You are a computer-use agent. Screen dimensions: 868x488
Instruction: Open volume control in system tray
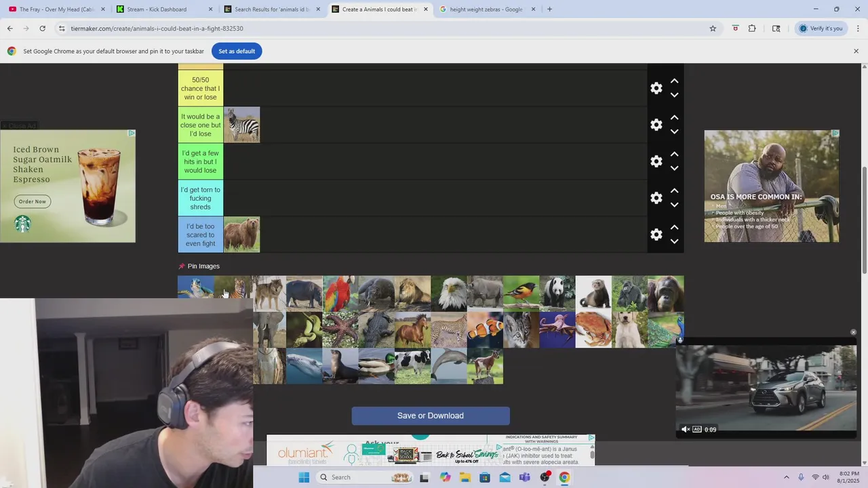(x=826, y=477)
